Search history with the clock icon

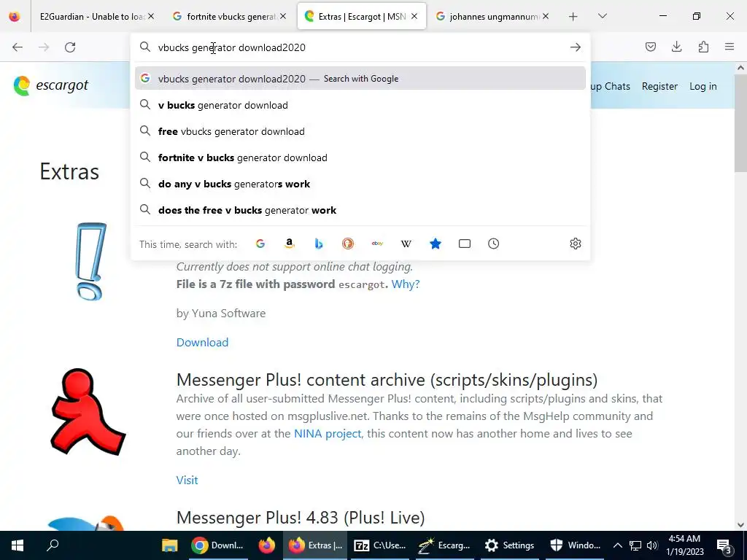[494, 244]
